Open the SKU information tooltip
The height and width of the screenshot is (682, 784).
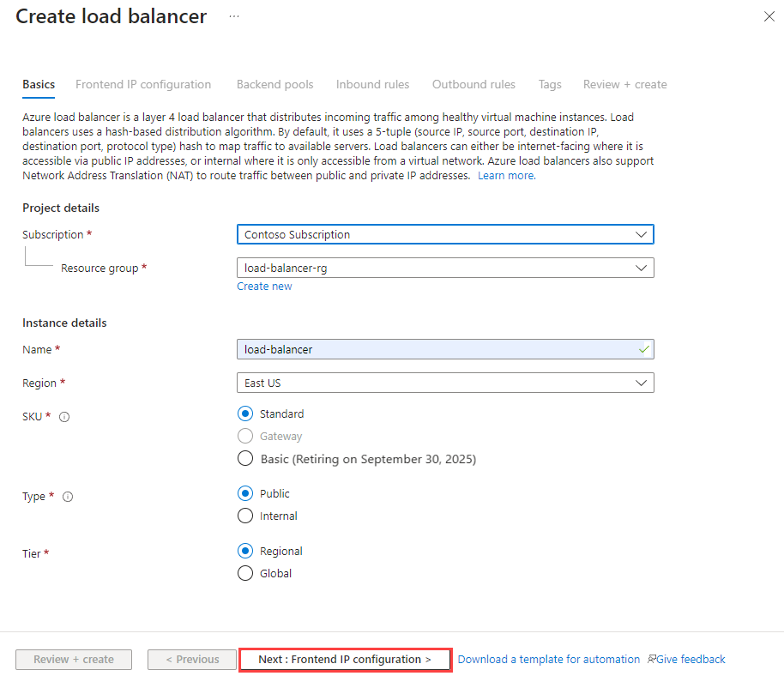[64, 417]
